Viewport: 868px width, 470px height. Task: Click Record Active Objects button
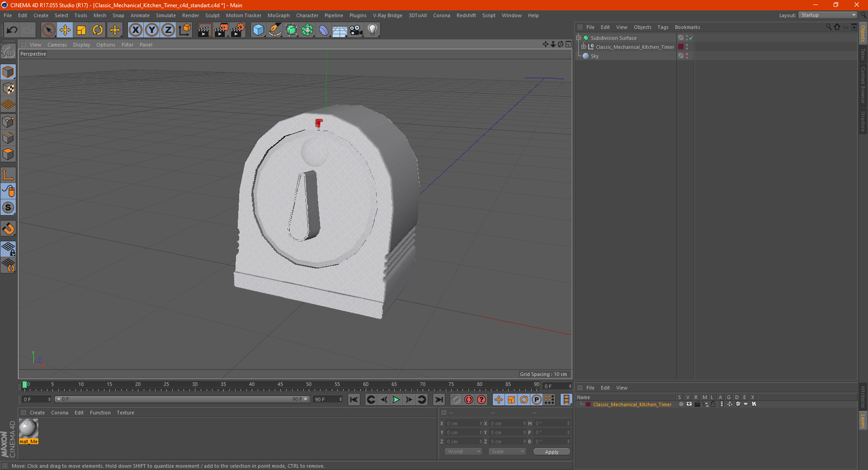(456, 399)
